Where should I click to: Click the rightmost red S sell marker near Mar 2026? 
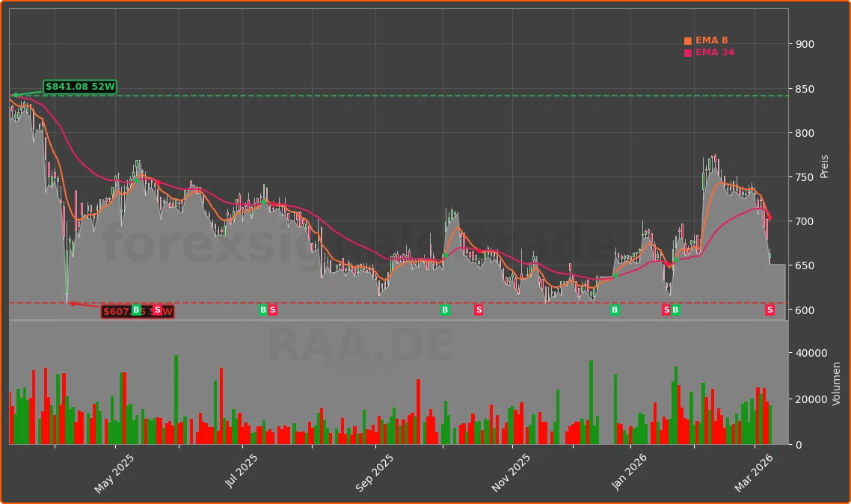coord(769,309)
